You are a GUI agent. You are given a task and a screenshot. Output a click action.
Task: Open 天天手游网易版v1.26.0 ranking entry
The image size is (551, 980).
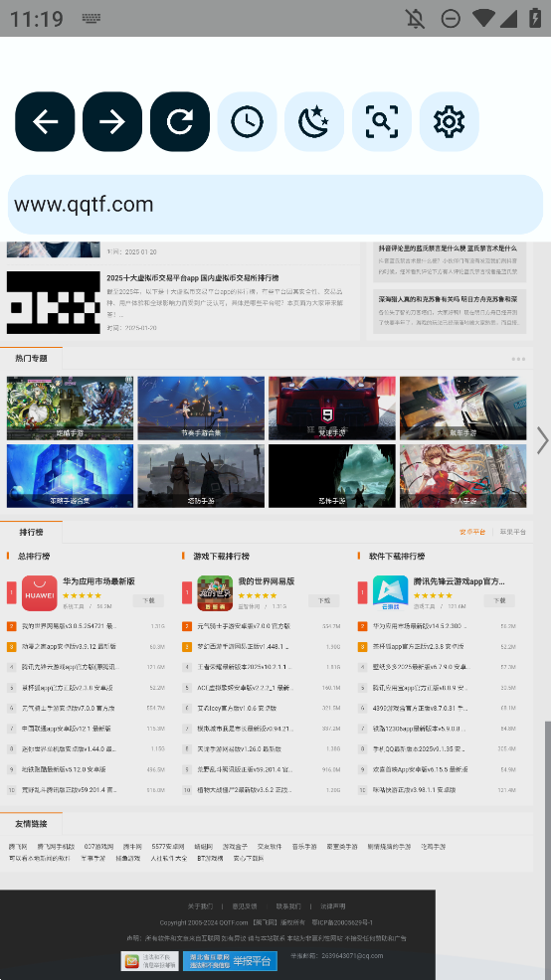(x=239, y=748)
